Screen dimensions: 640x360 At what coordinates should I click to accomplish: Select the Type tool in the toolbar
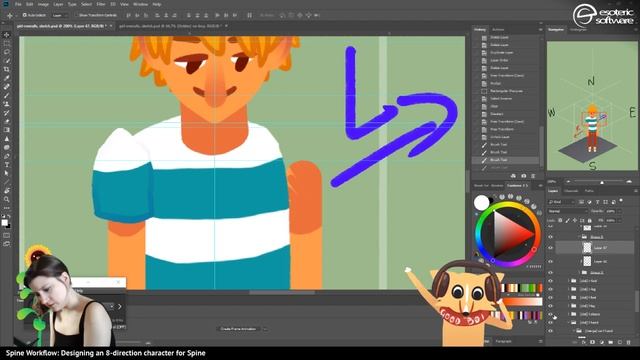7,165
